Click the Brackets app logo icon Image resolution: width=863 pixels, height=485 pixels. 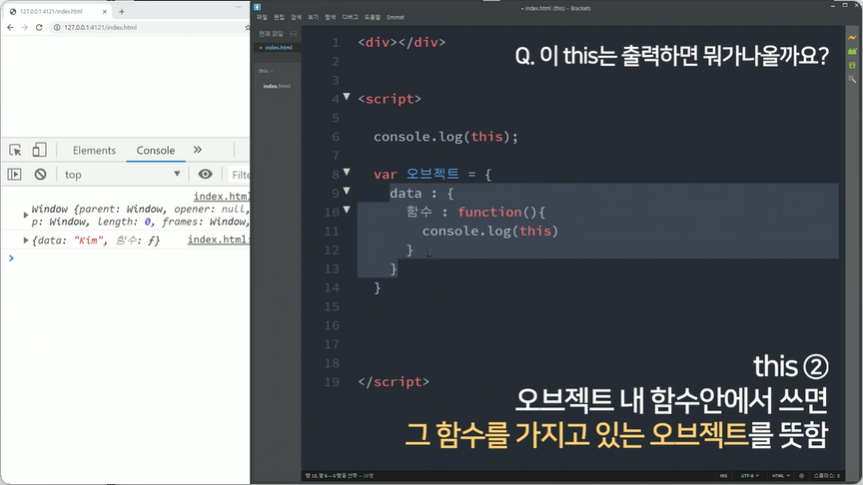[x=257, y=7]
